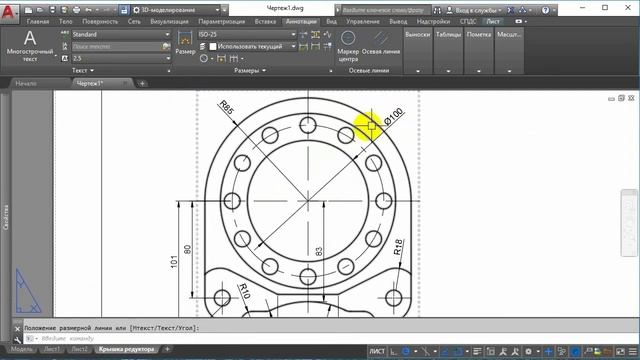The image size is (640, 360).
Task: Open the Главная ribbon tab
Action: (38, 21)
